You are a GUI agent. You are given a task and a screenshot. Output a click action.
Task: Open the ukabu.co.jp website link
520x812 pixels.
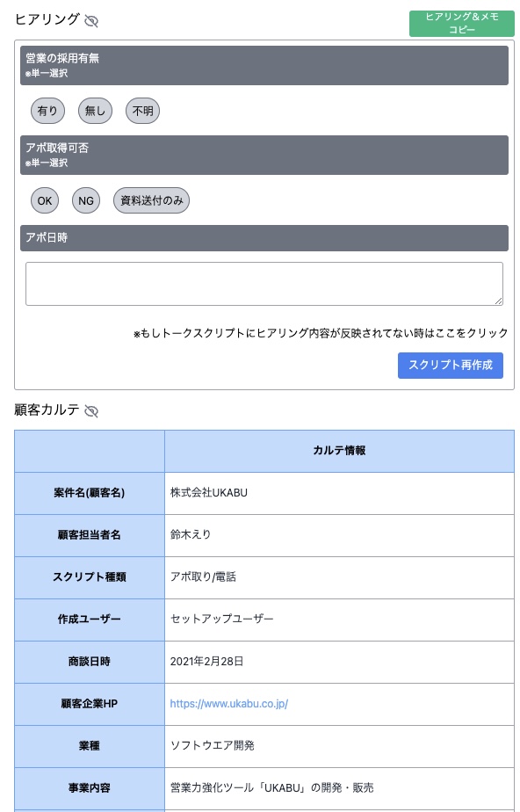point(228,704)
